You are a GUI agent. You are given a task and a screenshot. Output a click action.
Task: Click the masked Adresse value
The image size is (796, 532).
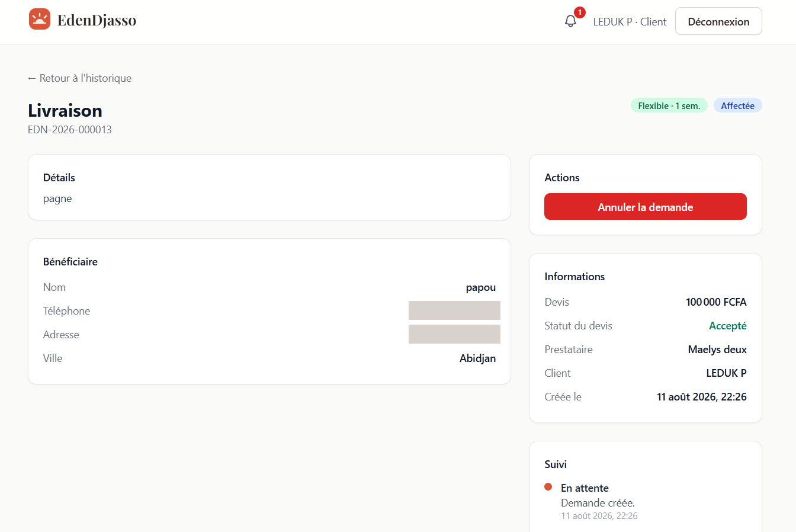click(x=454, y=334)
